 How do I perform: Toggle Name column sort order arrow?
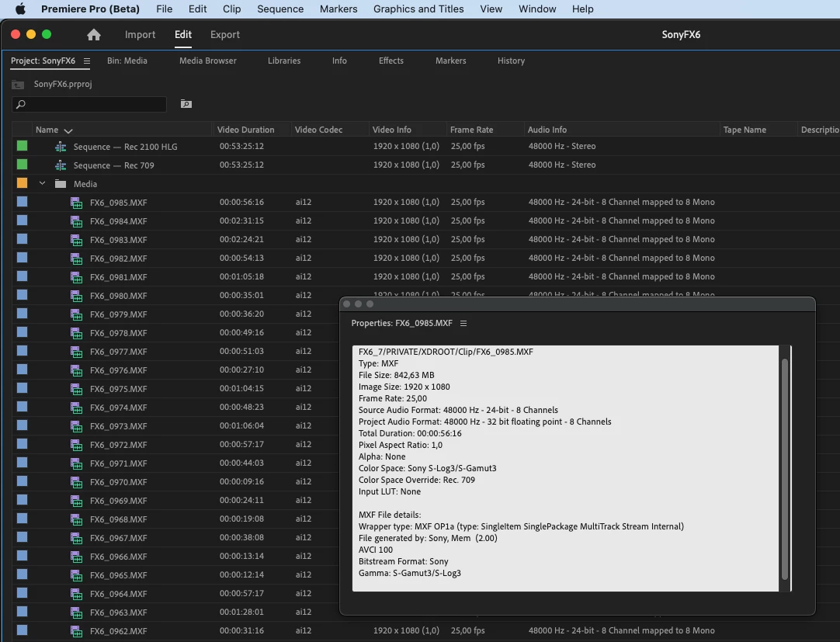[x=68, y=130]
